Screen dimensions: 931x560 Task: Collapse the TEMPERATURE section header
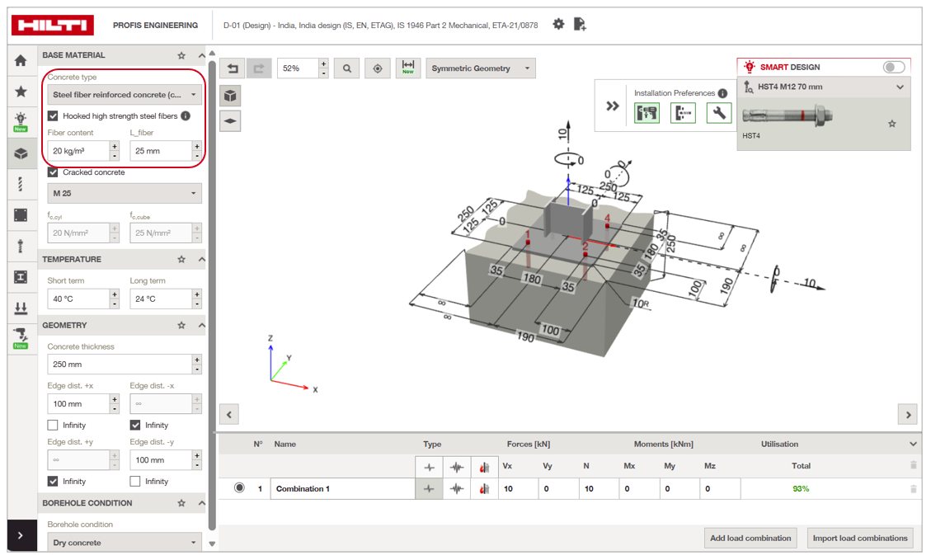click(x=202, y=260)
